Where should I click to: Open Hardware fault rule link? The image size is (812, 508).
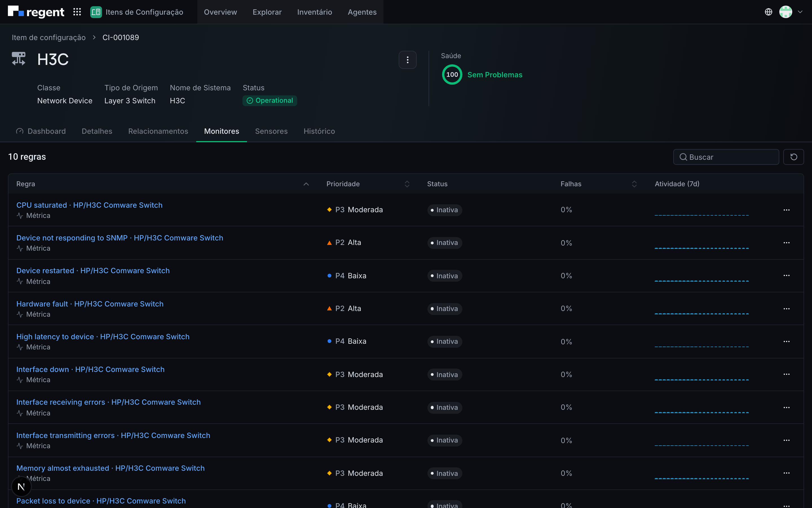click(90, 304)
